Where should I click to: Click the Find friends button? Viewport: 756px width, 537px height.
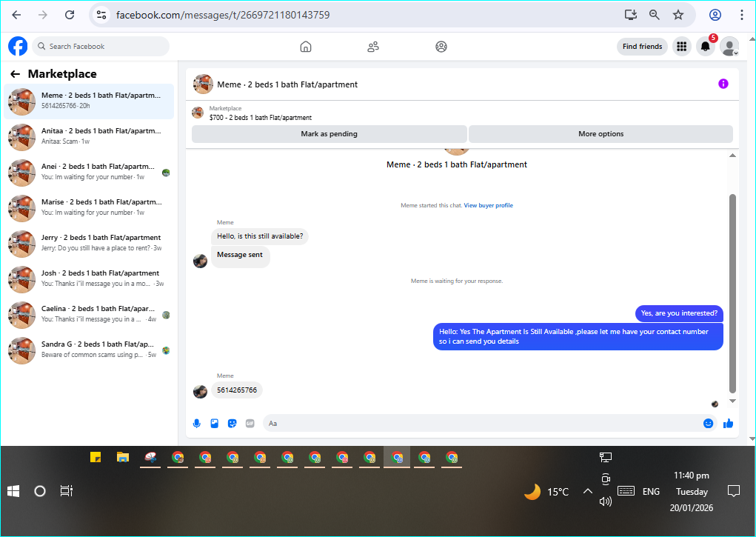coord(642,47)
